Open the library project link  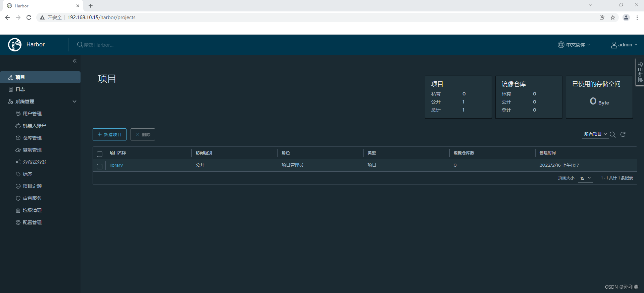tap(116, 165)
